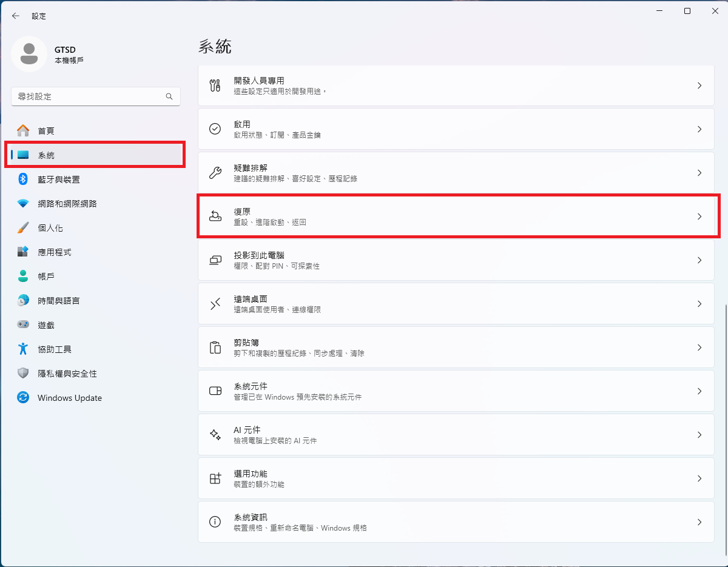
Task: Click the 個人化 paintbrush icon
Action: (x=23, y=228)
